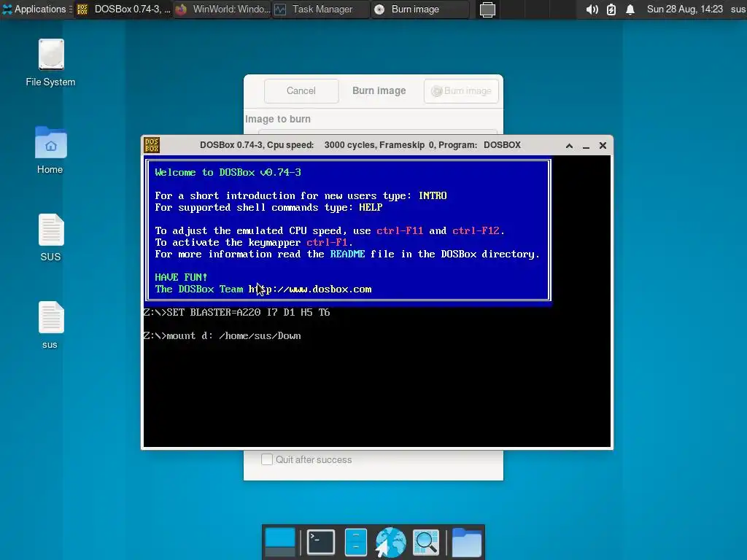Click the Task Manager taskbar icon
This screenshot has width=747, height=560.
[280, 9]
